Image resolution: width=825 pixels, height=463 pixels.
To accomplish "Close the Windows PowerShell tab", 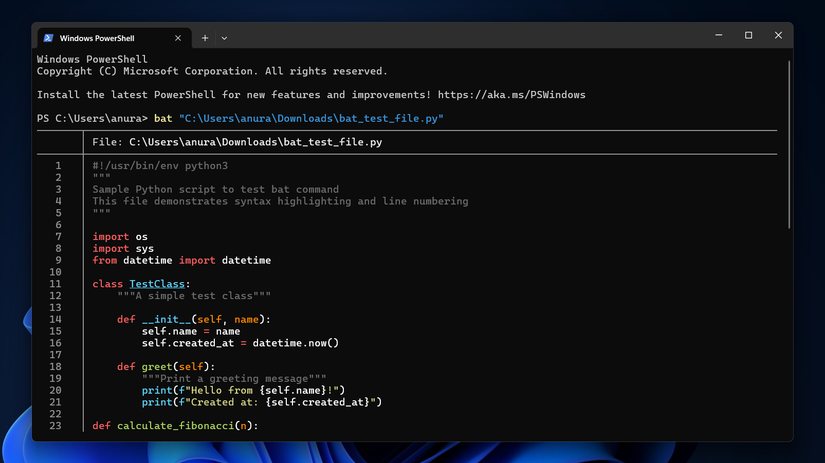I will pyautogui.click(x=178, y=38).
